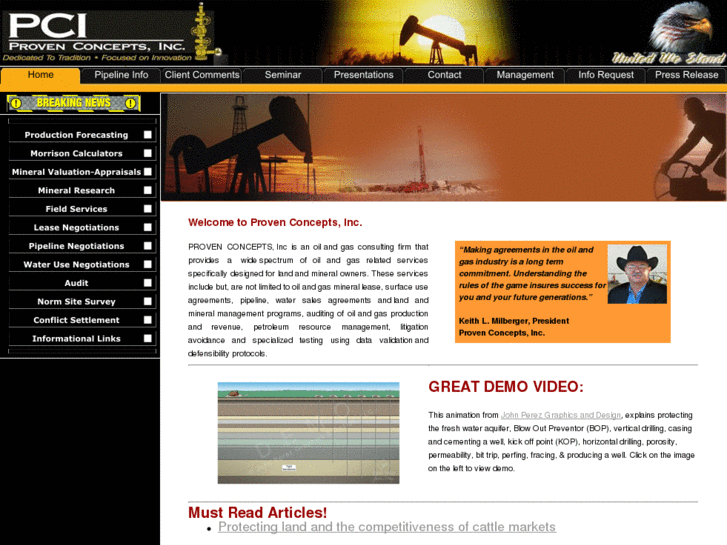Open the Info Request tab

pyautogui.click(x=605, y=75)
